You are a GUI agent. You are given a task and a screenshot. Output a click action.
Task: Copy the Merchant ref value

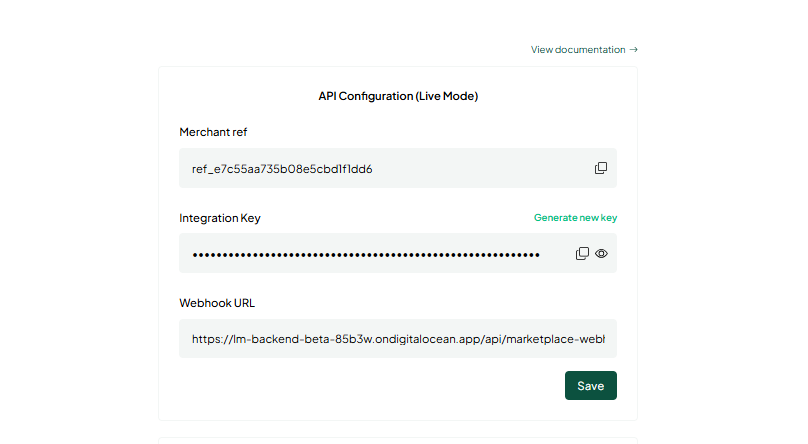click(x=601, y=168)
